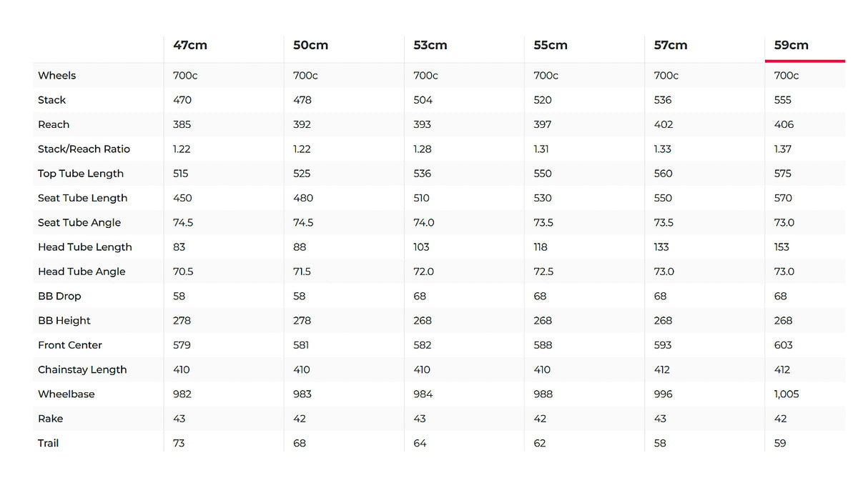Viewport: 868px width, 488px height.
Task: Select the 593 front center value for 57cm
Action: [x=664, y=345]
